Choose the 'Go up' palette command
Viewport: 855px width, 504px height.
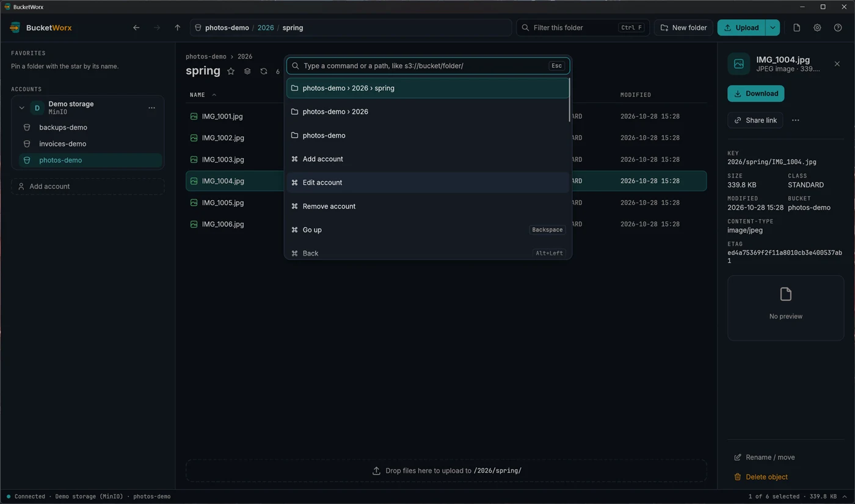pyautogui.click(x=428, y=229)
